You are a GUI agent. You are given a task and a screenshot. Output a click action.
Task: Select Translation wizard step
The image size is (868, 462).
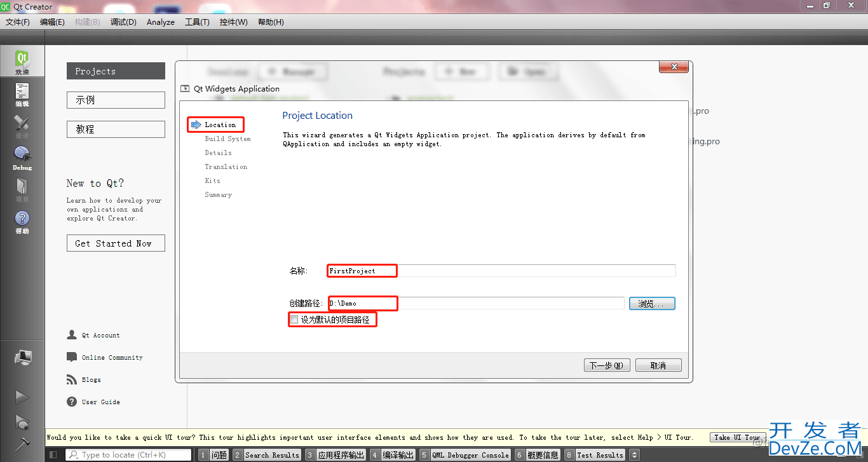[x=226, y=166]
